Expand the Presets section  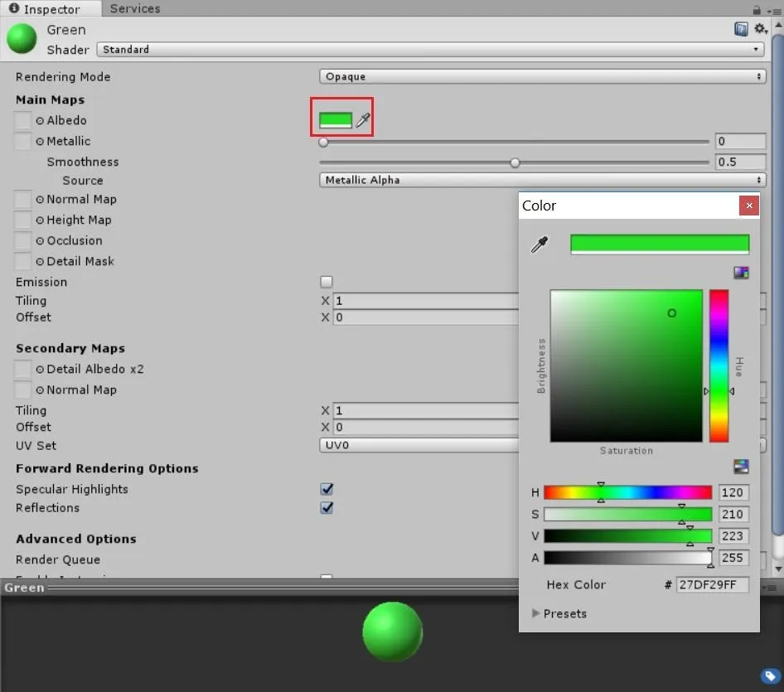click(559, 613)
